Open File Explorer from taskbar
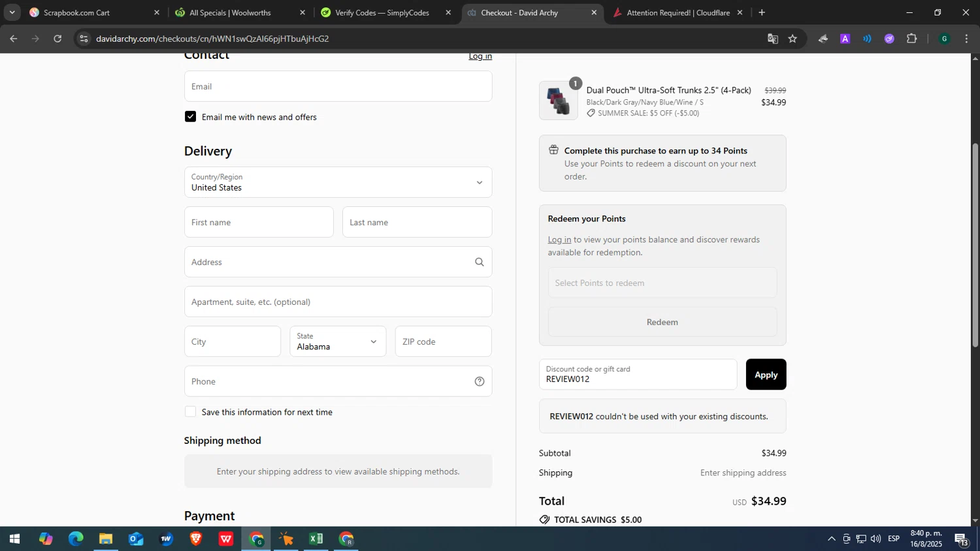 [x=106, y=539]
